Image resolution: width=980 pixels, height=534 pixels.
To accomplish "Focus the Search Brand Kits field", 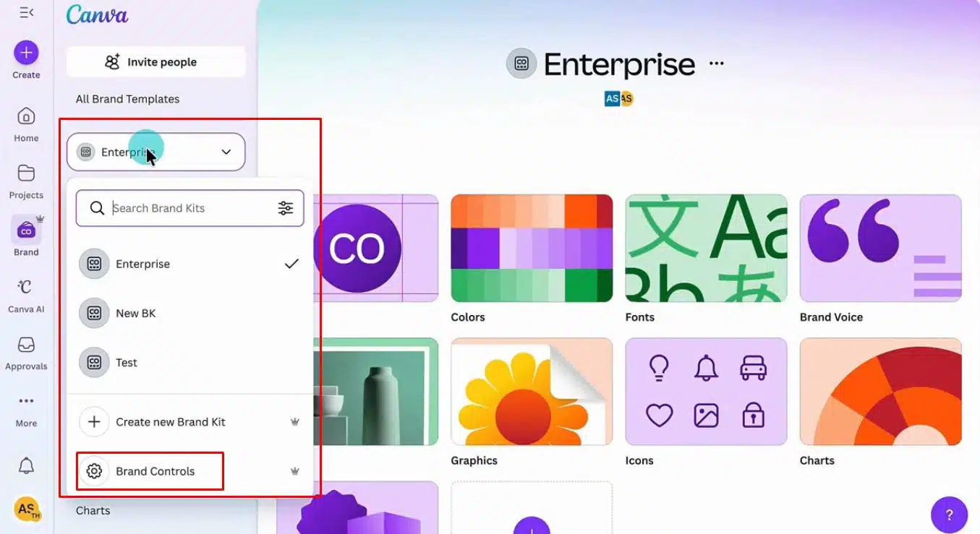I will (189, 208).
